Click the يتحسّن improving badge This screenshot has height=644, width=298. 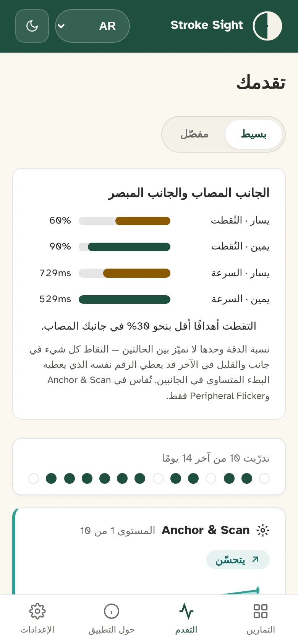pos(238,560)
